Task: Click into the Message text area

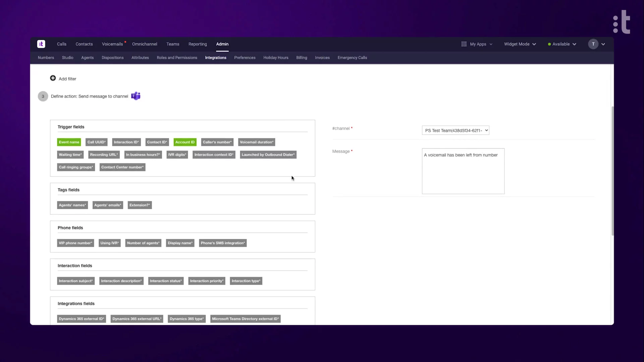Action: [463, 171]
